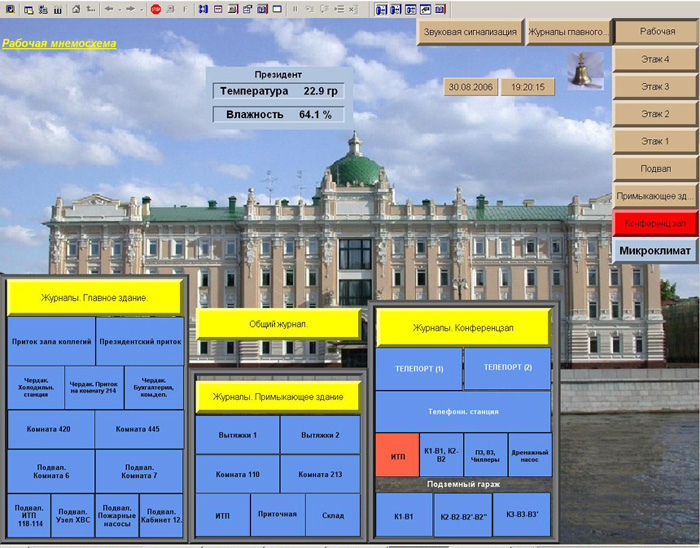Switch to the Подвал floor button
This screenshot has width=700, height=548.
point(655,168)
